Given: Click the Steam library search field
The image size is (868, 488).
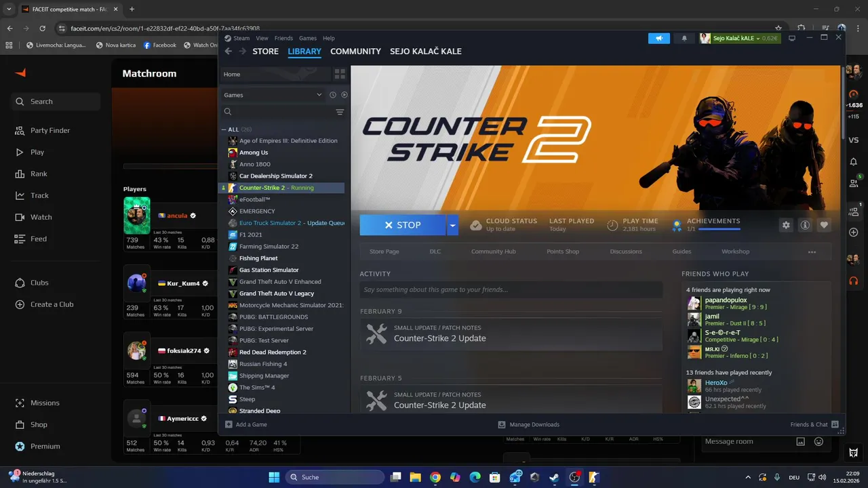Looking at the screenshot, I should pyautogui.click(x=277, y=112).
